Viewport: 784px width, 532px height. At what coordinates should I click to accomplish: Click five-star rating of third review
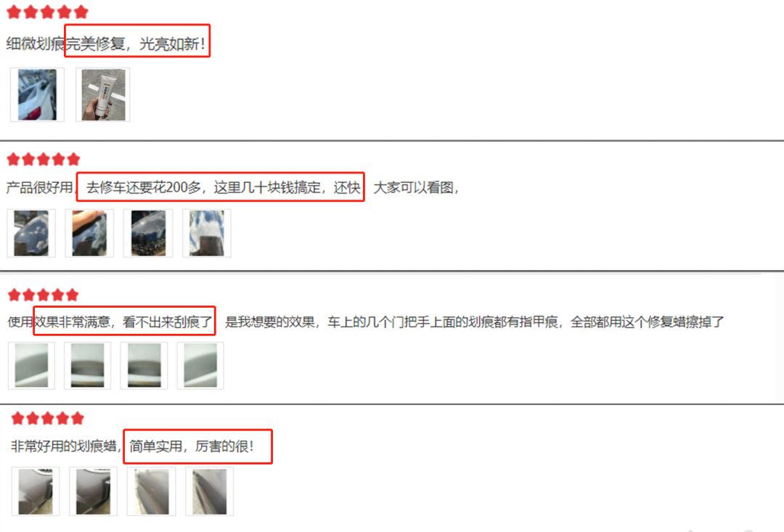pos(44,295)
